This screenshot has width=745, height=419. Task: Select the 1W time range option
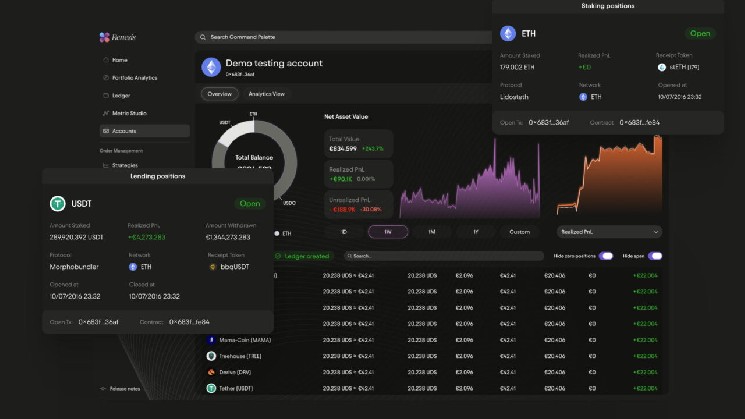(x=388, y=232)
